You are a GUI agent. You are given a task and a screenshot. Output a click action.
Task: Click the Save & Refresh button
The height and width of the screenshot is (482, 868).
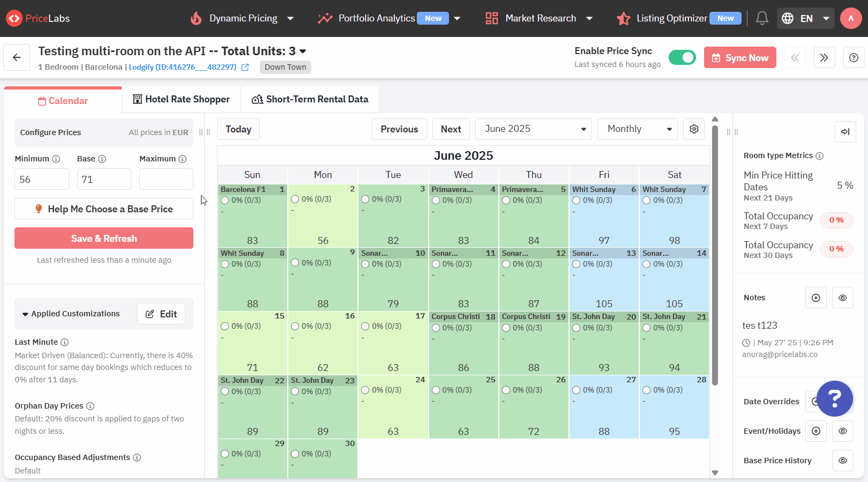click(x=104, y=239)
